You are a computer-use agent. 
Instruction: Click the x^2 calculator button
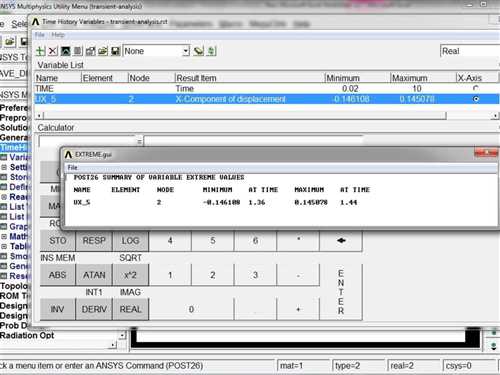point(130,275)
